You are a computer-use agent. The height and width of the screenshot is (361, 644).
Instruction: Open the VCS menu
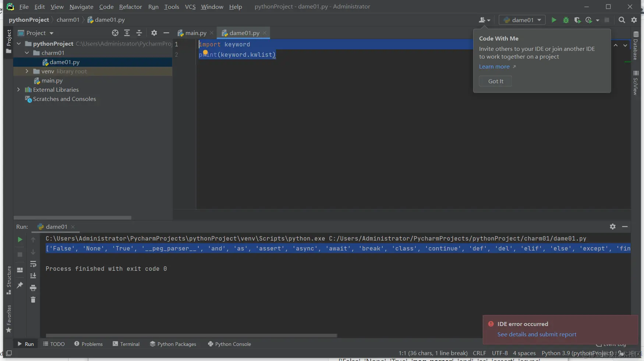click(190, 7)
